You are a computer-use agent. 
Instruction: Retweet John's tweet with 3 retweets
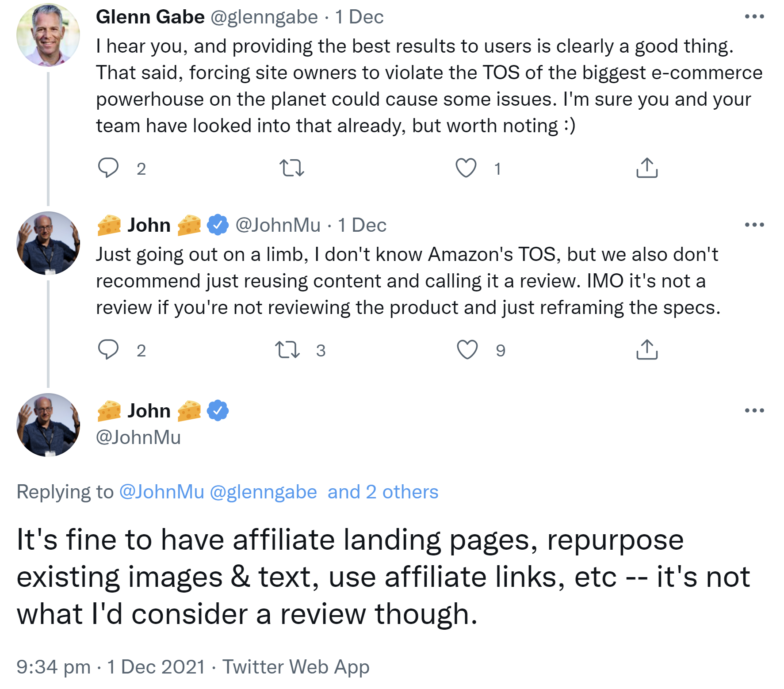(x=288, y=350)
